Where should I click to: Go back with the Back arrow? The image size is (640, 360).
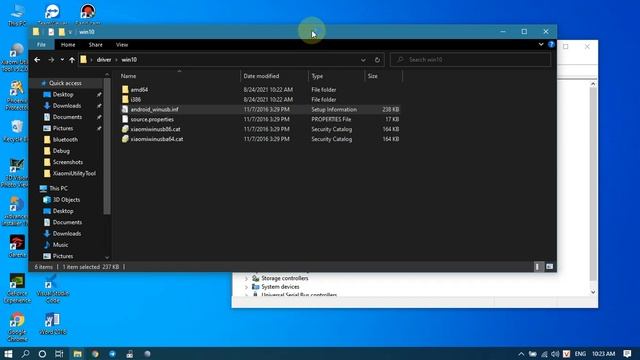coord(37,60)
